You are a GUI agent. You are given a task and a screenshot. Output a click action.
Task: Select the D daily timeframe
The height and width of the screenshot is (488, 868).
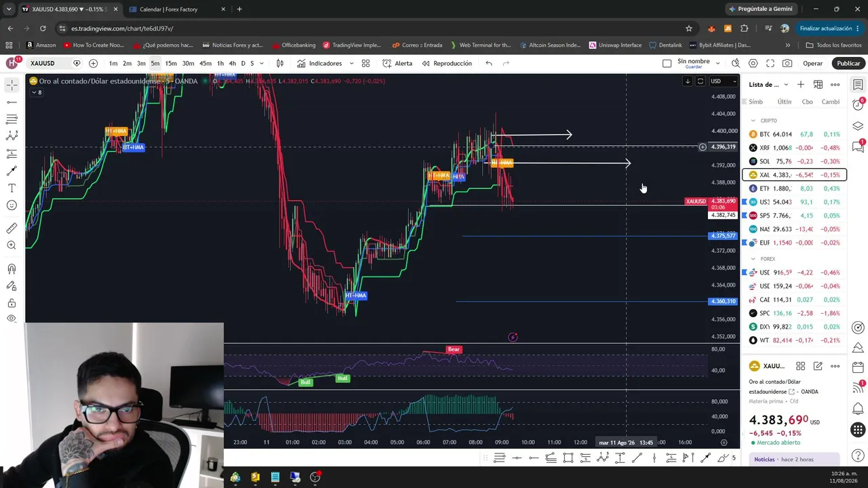243,63
